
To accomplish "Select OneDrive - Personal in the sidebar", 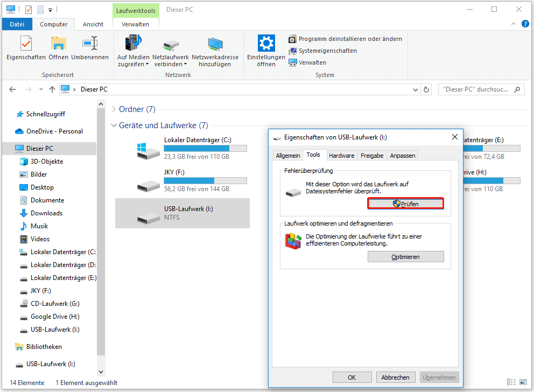I will (x=50, y=131).
